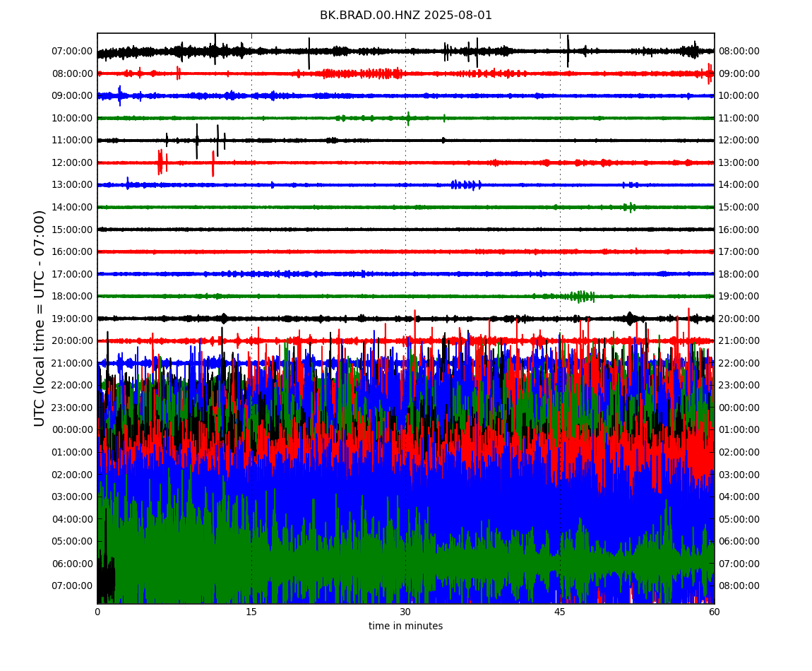Click right-axis label 12:00:00
The width and height of the screenshot is (812, 671).
click(739, 141)
